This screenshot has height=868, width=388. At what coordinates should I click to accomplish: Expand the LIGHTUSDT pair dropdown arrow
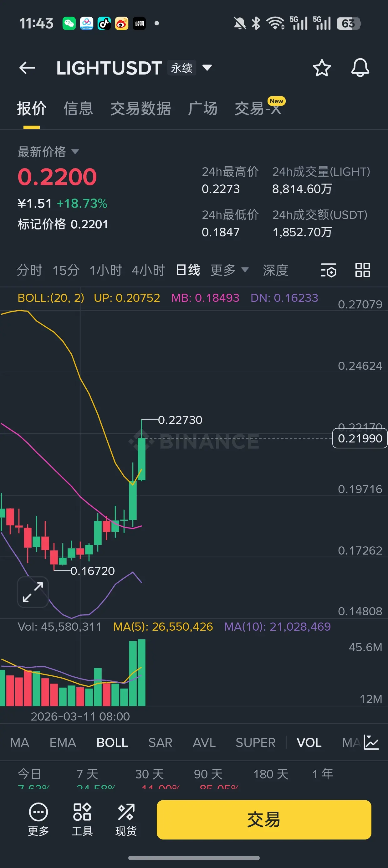(207, 68)
